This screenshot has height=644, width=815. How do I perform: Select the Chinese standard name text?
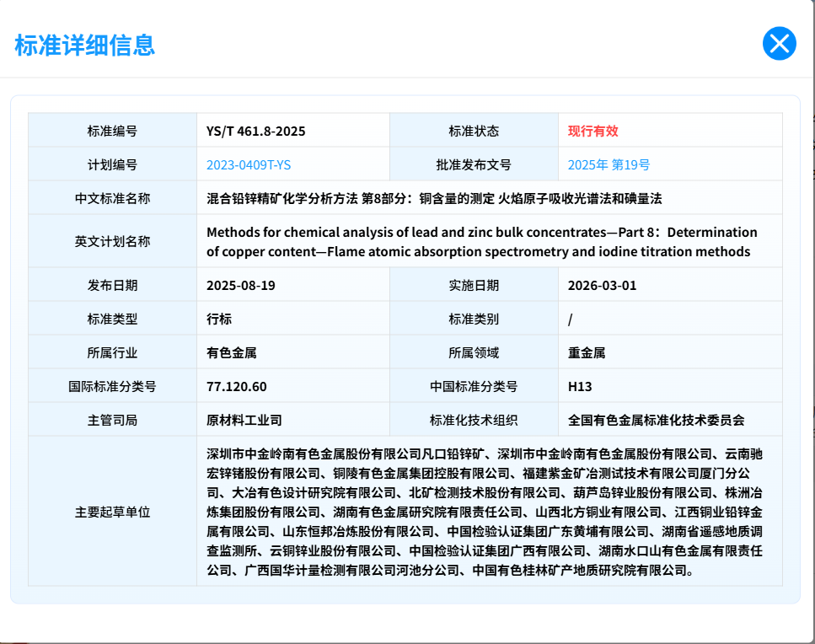pos(434,199)
